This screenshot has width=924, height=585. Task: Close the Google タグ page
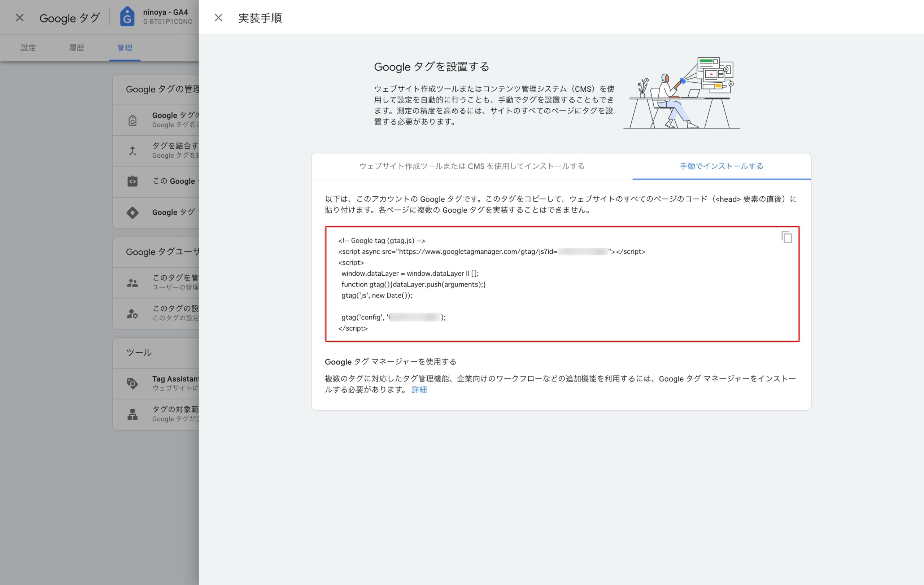pyautogui.click(x=19, y=18)
